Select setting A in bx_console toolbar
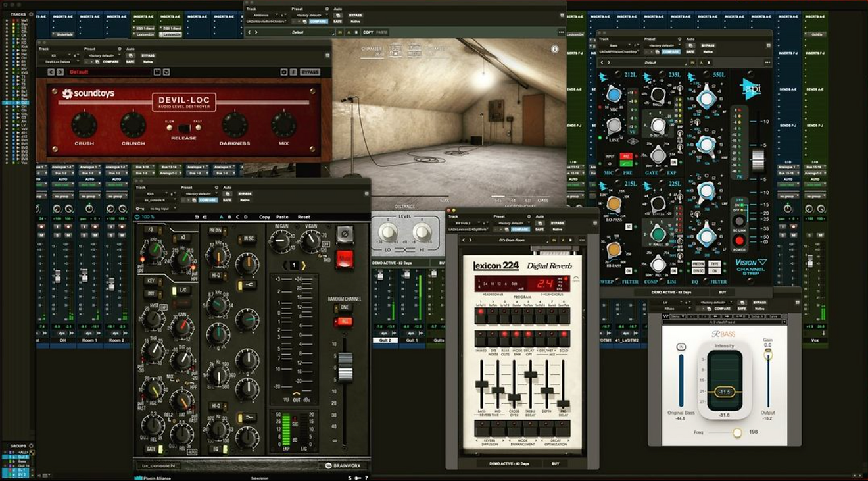The image size is (868, 481). (x=220, y=216)
